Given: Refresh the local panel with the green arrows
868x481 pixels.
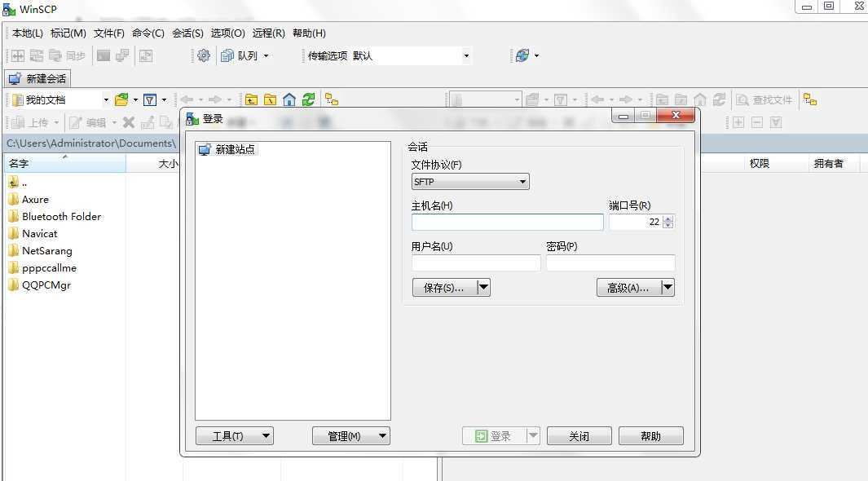Looking at the screenshot, I should coord(308,99).
